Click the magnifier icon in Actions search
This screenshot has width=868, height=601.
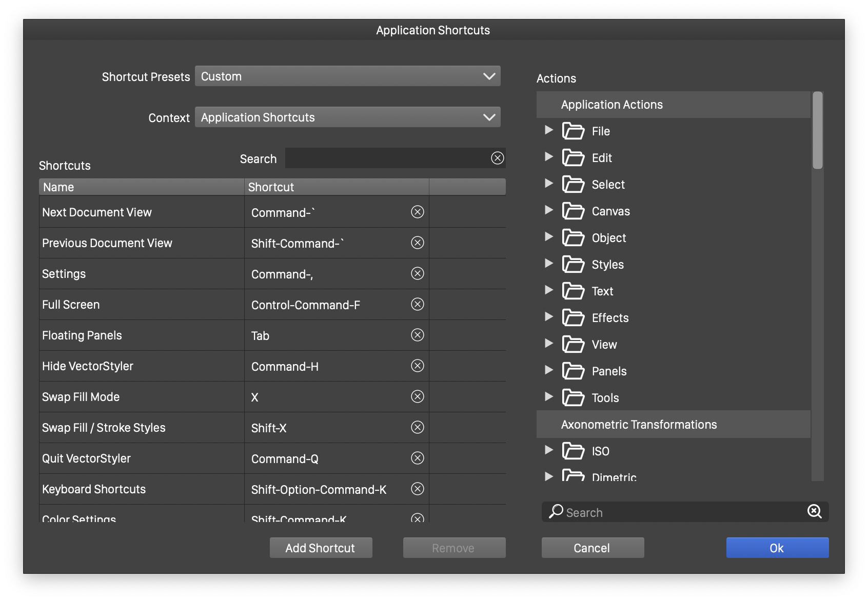pos(556,511)
